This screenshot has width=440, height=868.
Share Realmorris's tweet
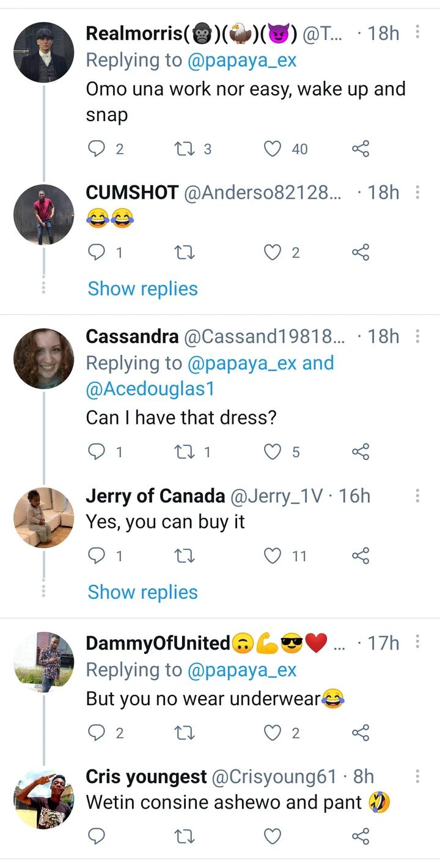click(361, 149)
